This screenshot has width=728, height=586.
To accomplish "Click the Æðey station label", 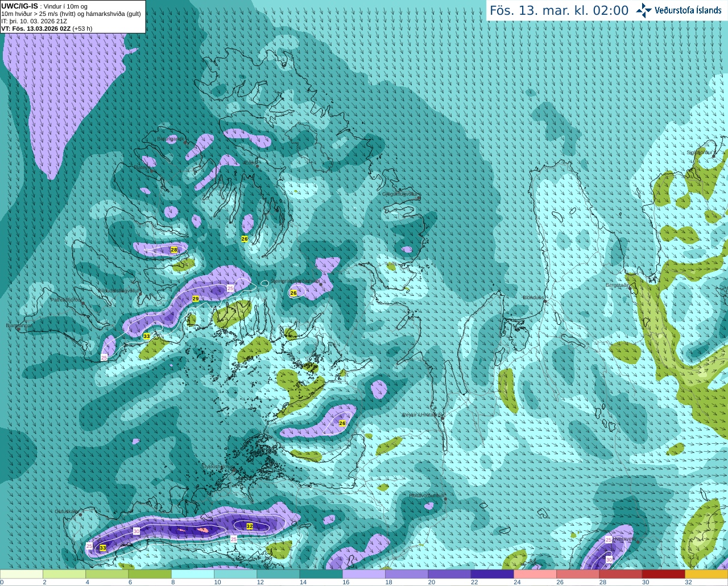I will coord(250,163).
